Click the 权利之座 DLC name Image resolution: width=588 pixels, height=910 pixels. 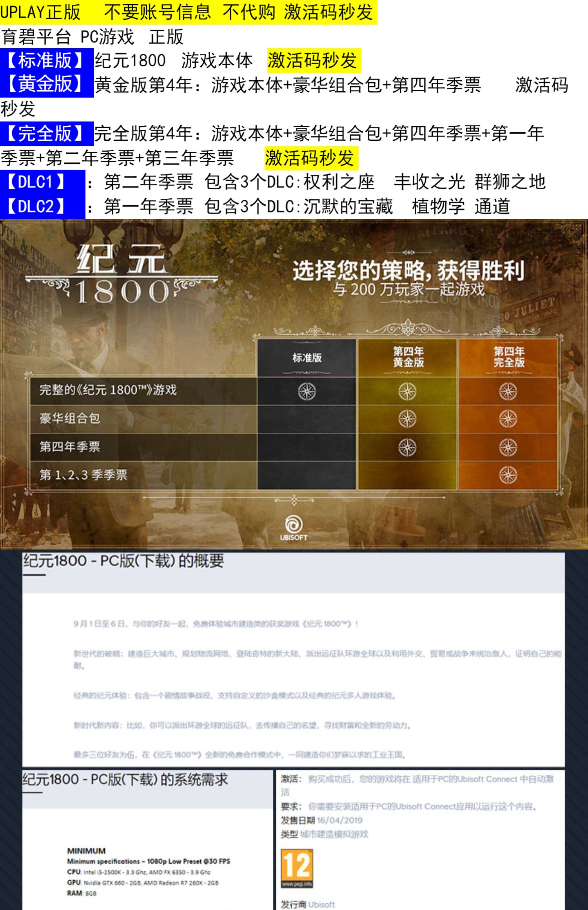tap(339, 183)
